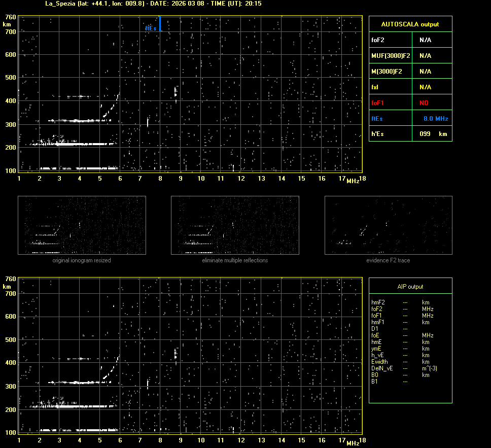Click the blue ftEs marker line at 8 MHz
This screenshot has width=491, height=448.
pyautogui.click(x=160, y=23)
